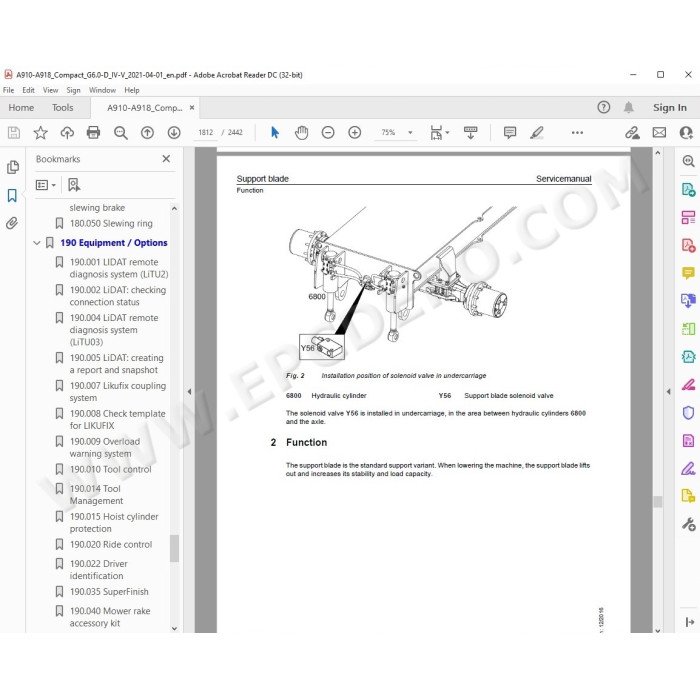Image resolution: width=700 pixels, height=700 pixels.
Task: Open the Sign menu
Action: pyautogui.click(x=74, y=90)
